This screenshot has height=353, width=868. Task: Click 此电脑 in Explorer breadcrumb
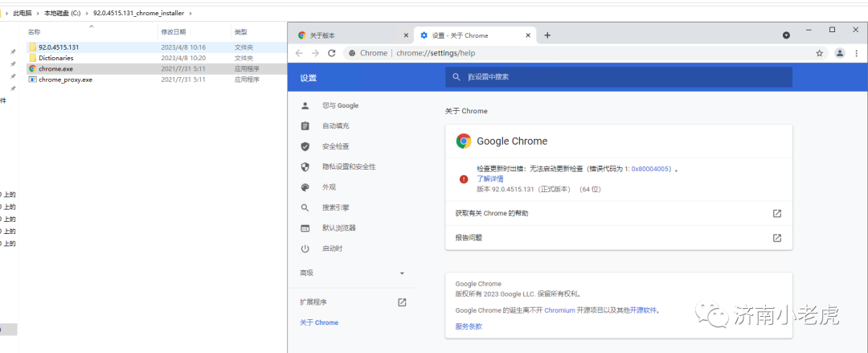(23, 14)
